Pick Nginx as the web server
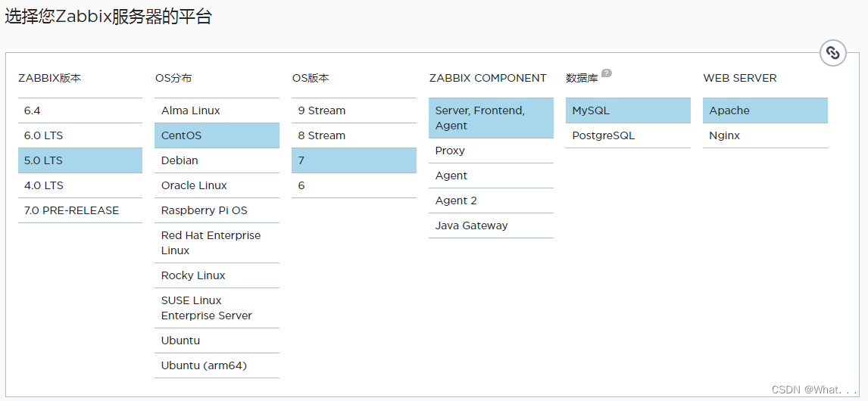This screenshot has width=868, height=401. point(765,135)
